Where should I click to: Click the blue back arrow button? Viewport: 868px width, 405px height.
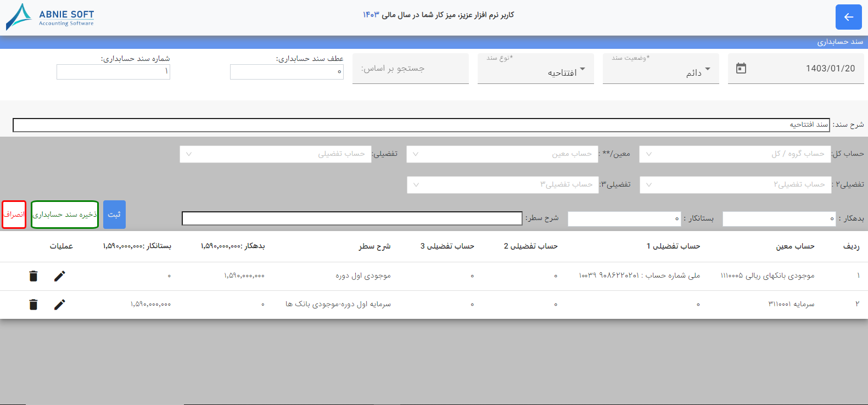tap(848, 17)
